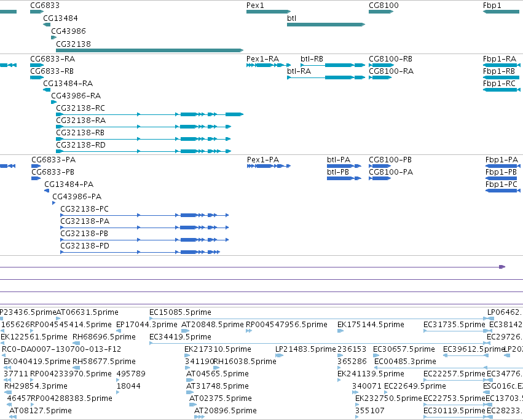Screen dimensions: 523x420
Task: Select transcript CG8100-RB
Action: tap(381, 65)
